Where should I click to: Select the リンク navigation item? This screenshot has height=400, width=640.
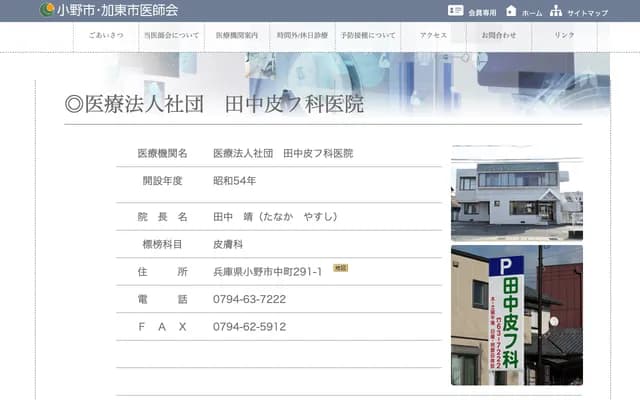(x=564, y=35)
